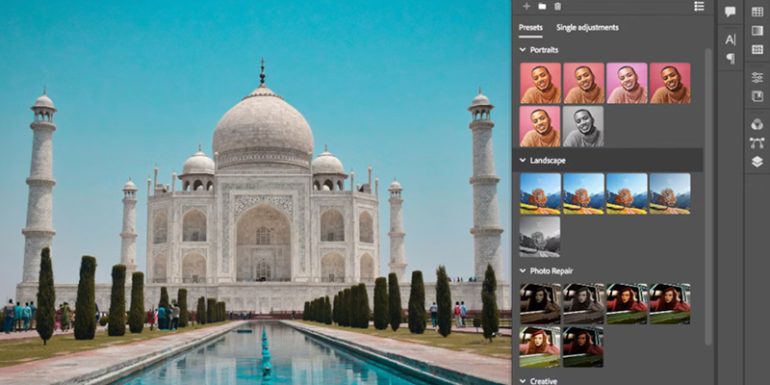The image size is (770, 385).
Task: Collapse the Portraits preset group chevron
Action: pos(522,50)
